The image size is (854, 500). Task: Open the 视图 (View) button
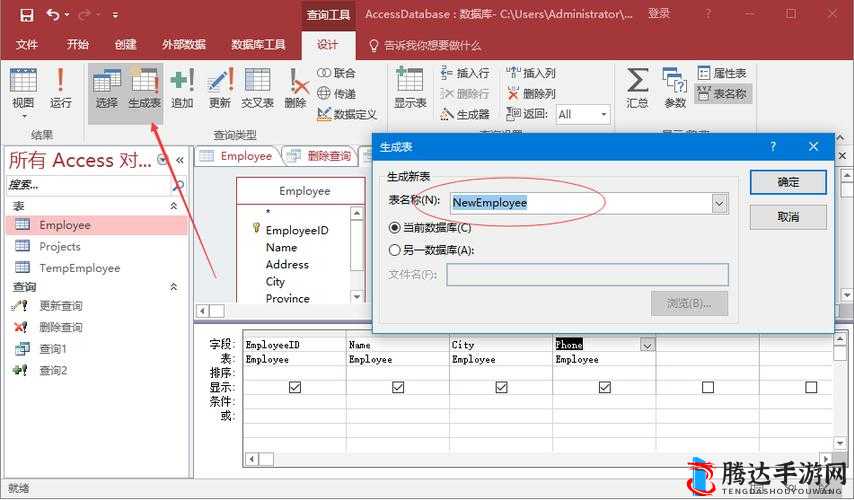coord(23,89)
